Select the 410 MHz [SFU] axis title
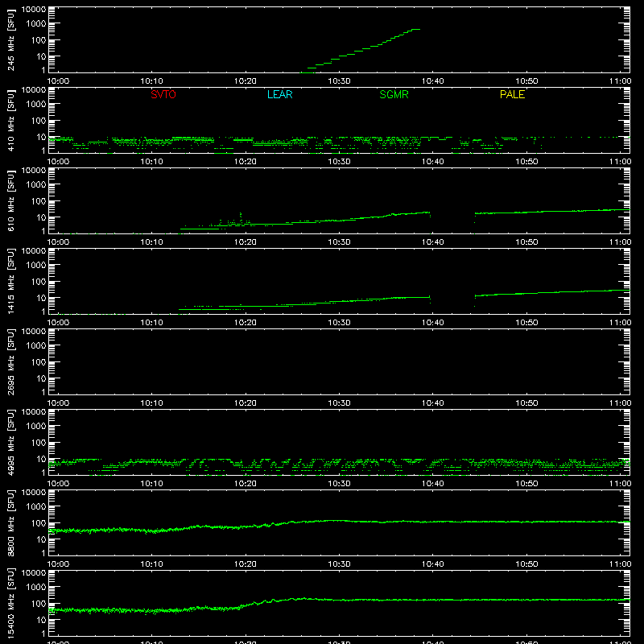 [10, 121]
